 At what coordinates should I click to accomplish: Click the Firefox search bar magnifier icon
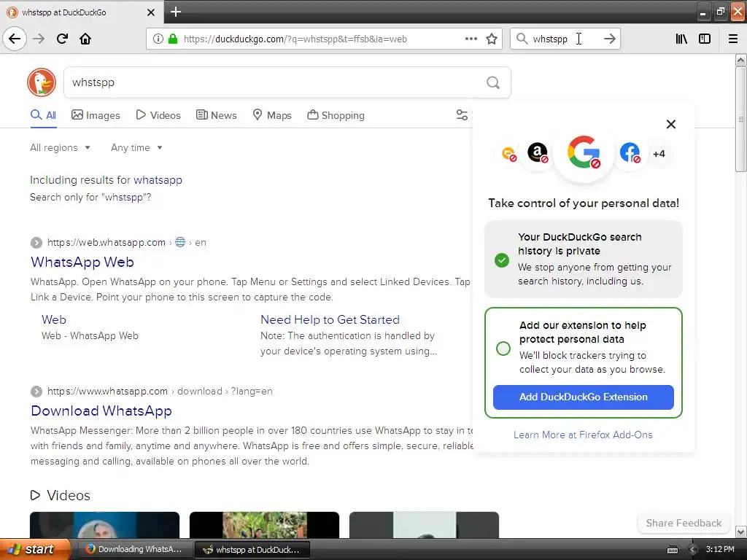tap(522, 39)
